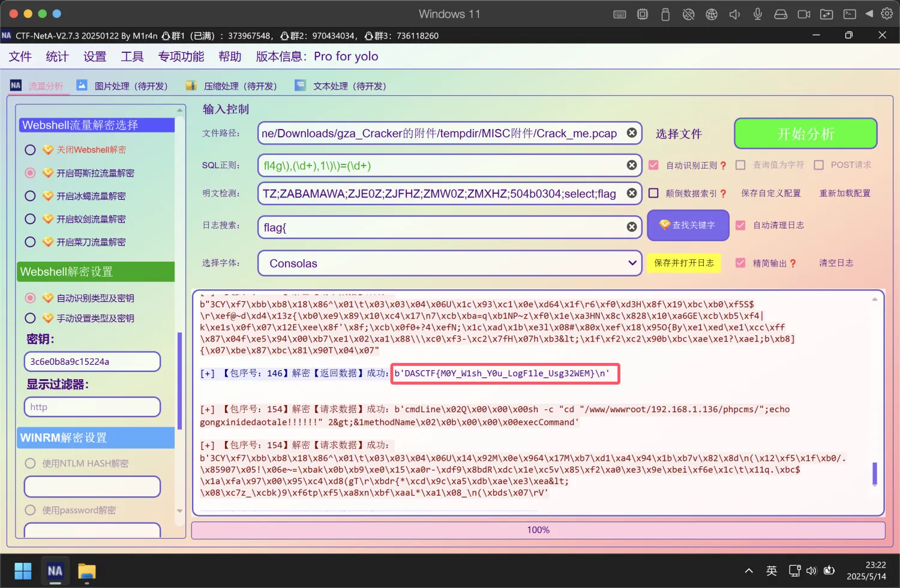900x588 pixels.
Task: Enable 颠倒数据索引 checkbox
Action: [653, 193]
